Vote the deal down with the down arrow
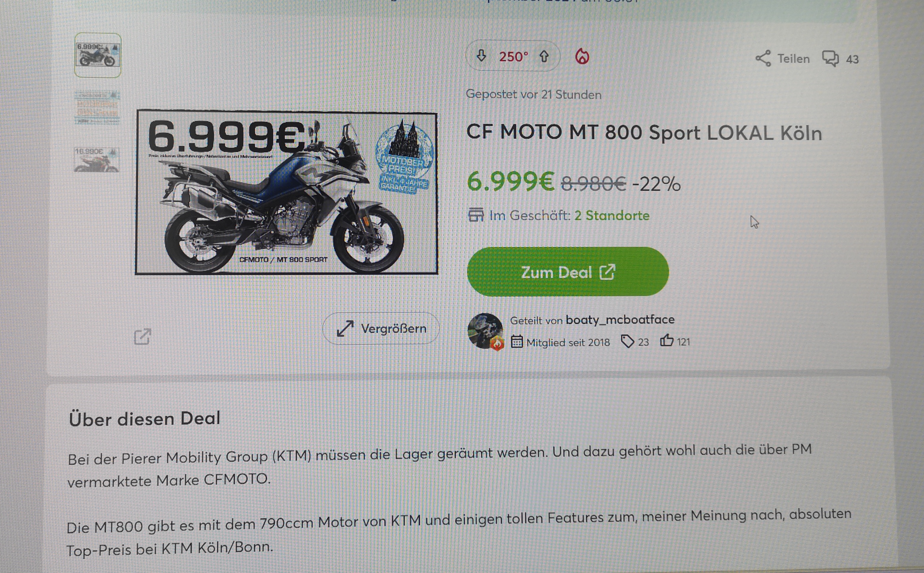The image size is (924, 573). point(481,56)
